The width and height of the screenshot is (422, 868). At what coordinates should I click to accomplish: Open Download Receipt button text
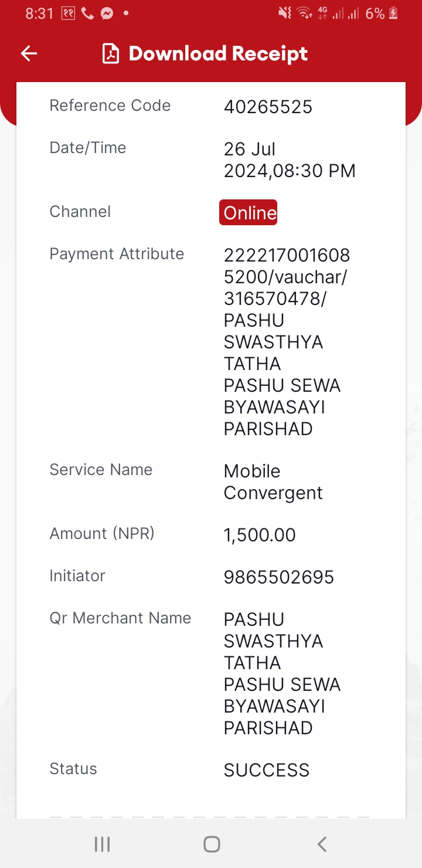[x=218, y=53]
